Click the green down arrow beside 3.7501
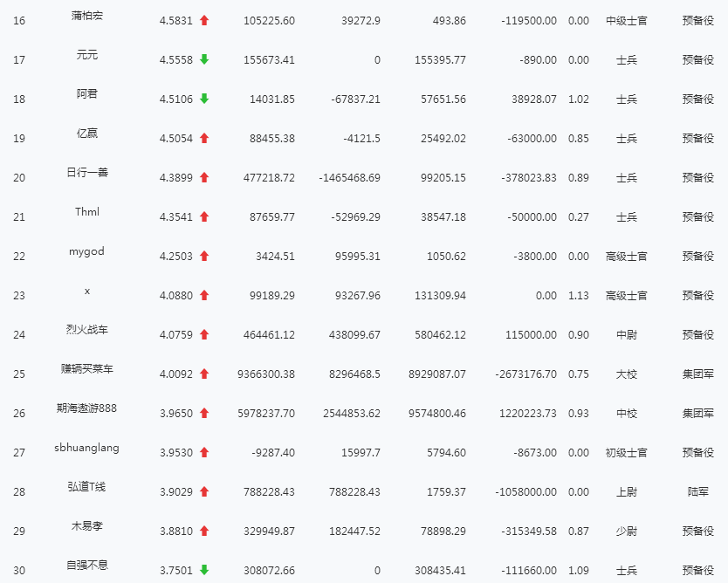Viewport: 728px width, 583px height. click(204, 570)
